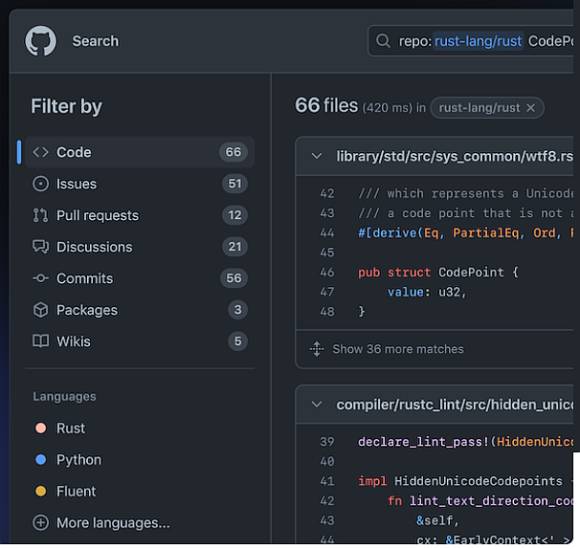This screenshot has width=580, height=549.
Task: Click the closing brace on line 48
Action: 362,312
